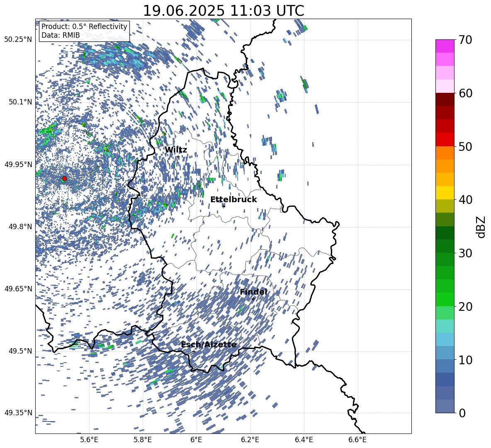
Task: Click the 50.1°N latitude tick label
Action: coord(20,102)
